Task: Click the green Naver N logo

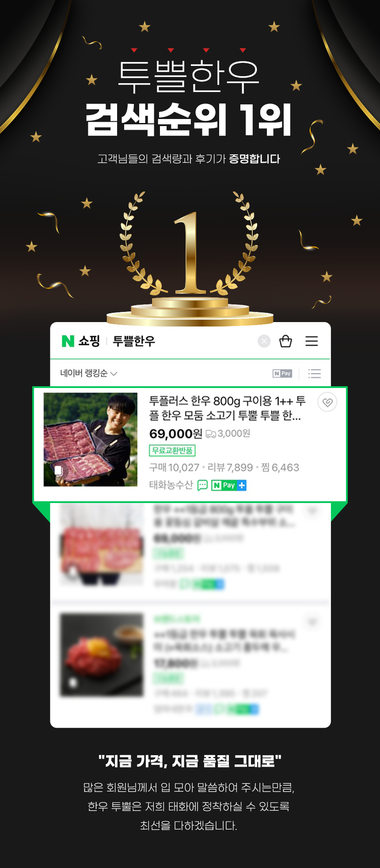Action: click(x=68, y=341)
